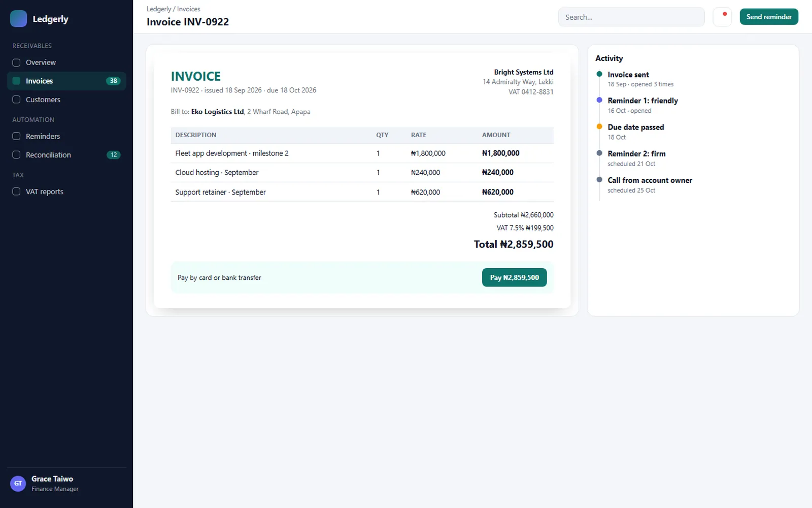
Task: Click the 'Call from account owner' title
Action: [x=650, y=180]
